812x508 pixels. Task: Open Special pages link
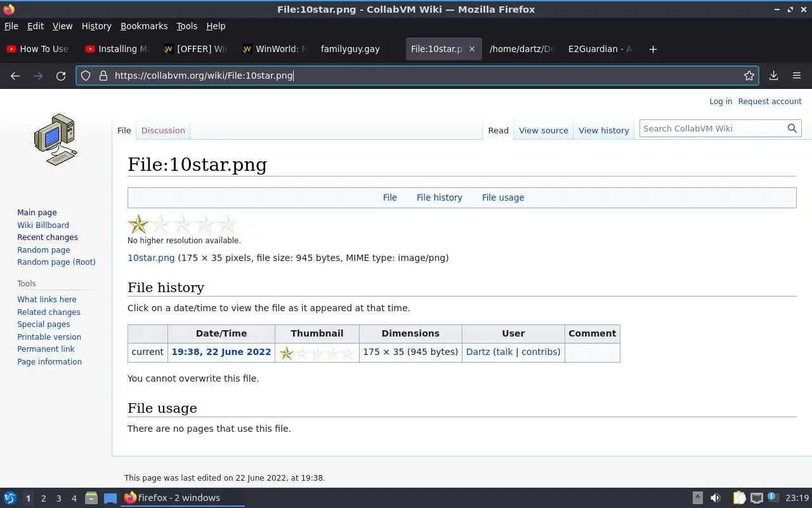tap(44, 324)
